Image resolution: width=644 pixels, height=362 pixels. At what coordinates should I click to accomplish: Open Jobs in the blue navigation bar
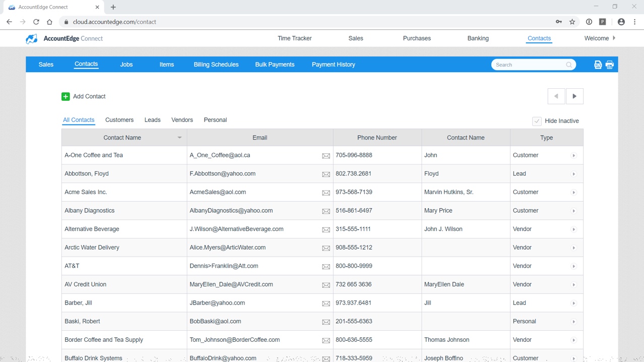click(126, 65)
